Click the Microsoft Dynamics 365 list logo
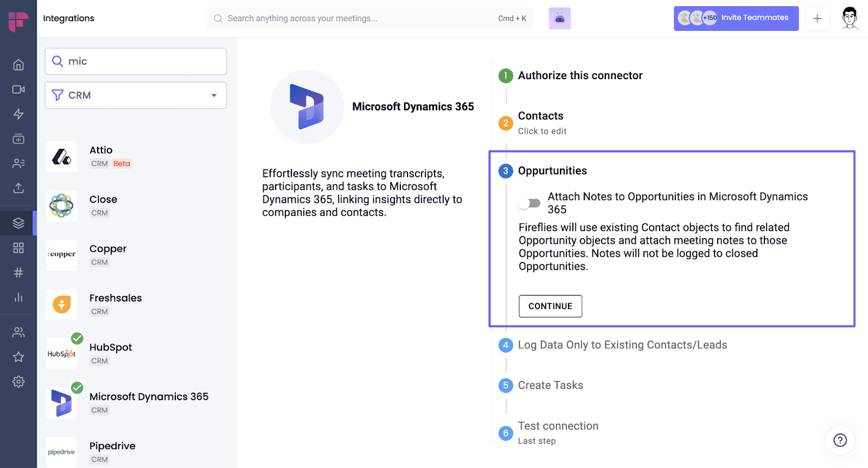868x468 pixels. click(x=62, y=403)
